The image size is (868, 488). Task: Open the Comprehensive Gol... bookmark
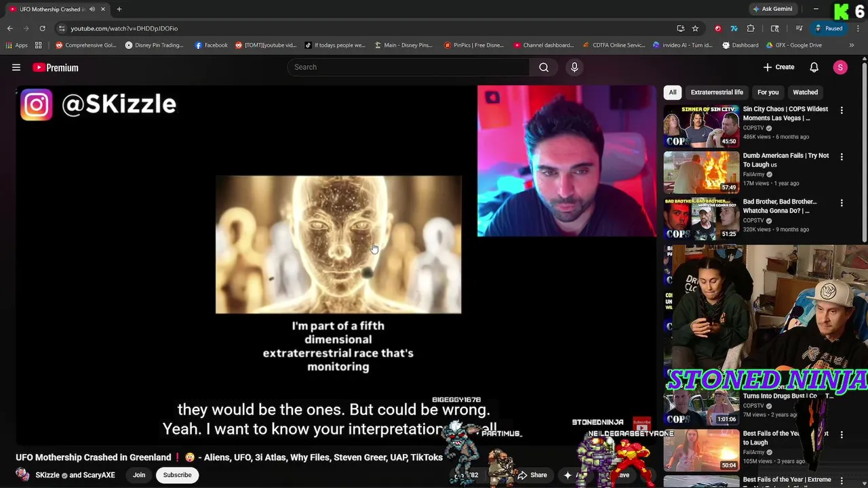coord(86,45)
